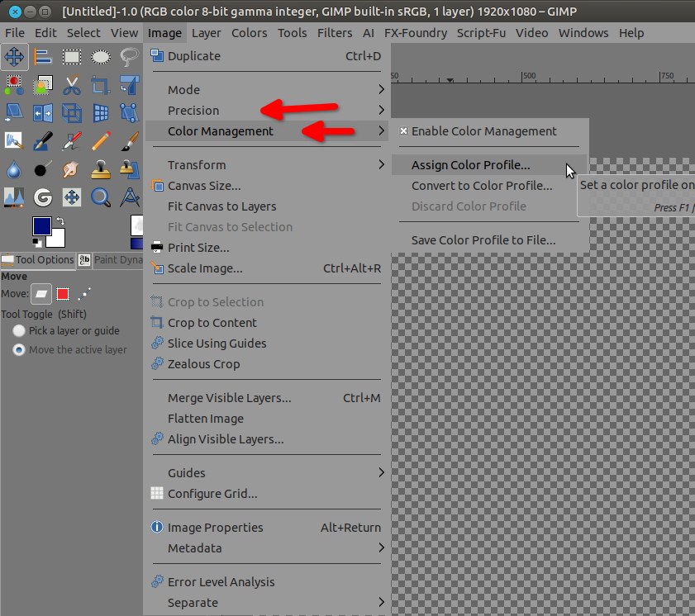Select the Perspective grid tool
Screen dimensions: 695x616
tap(101, 113)
